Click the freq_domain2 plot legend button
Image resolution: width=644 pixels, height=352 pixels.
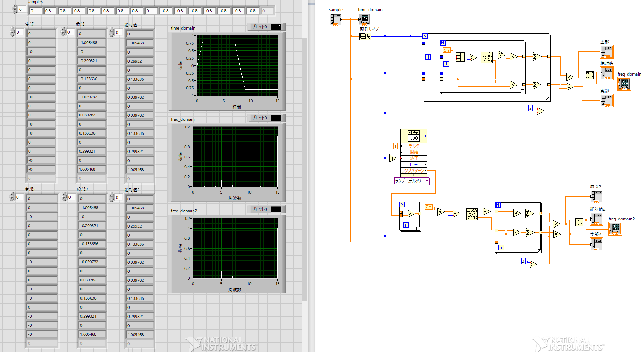click(x=266, y=209)
